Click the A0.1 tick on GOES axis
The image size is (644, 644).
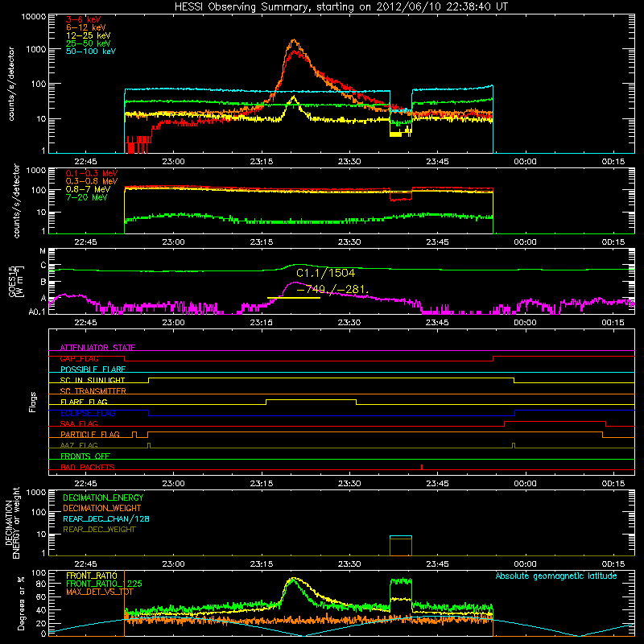point(37,312)
